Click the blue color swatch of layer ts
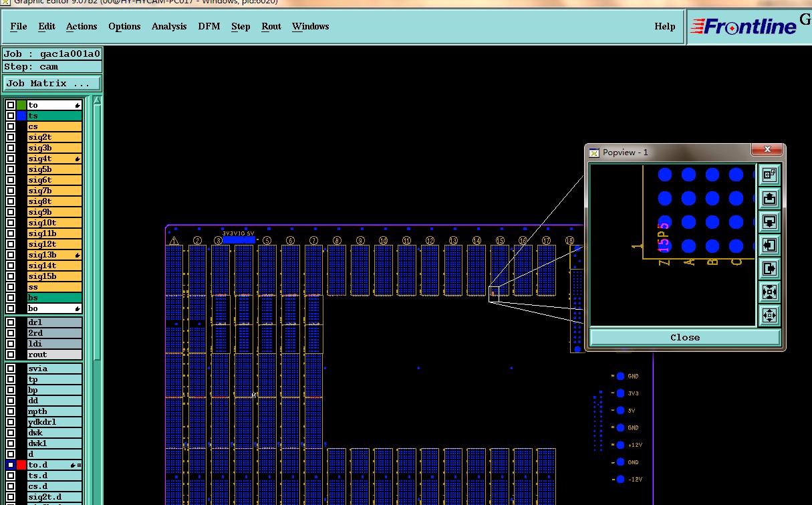Image resolution: width=812 pixels, height=505 pixels. click(x=21, y=116)
